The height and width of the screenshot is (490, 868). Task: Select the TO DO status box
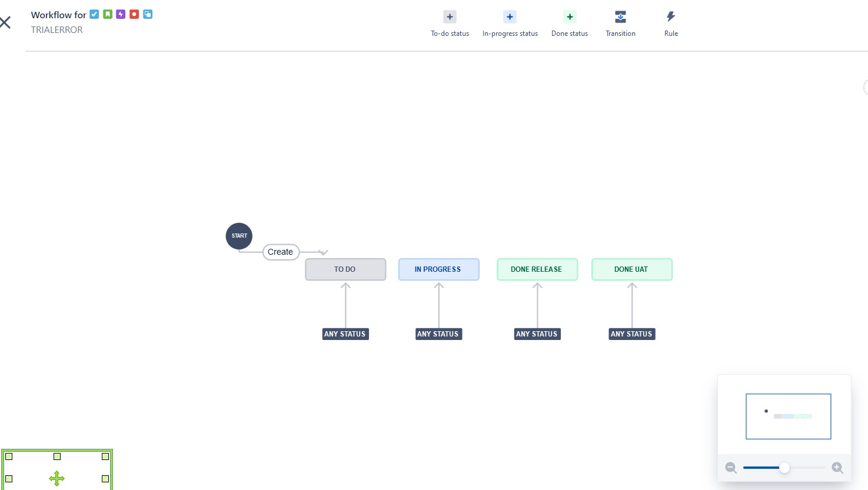point(345,269)
